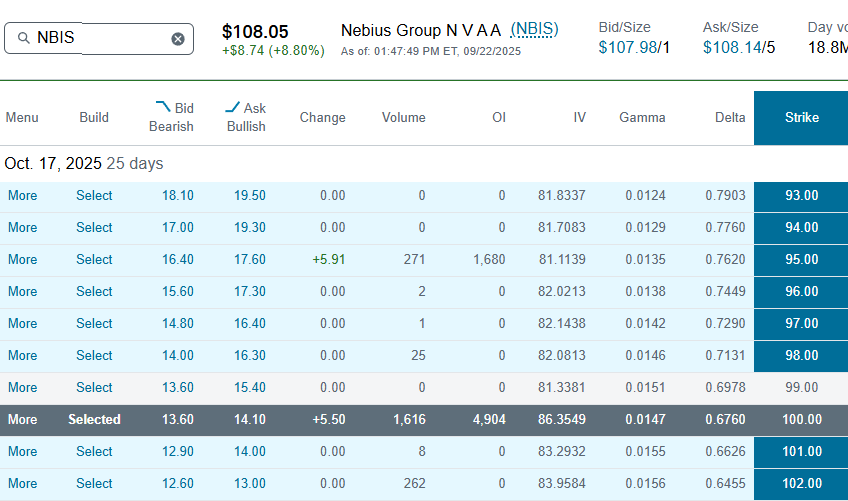Click the Strike column header
The image size is (848, 501).
(801, 117)
